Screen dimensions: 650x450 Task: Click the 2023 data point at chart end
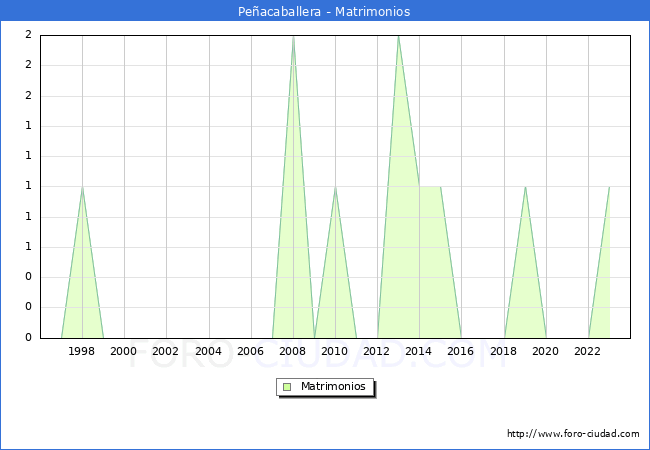609,187
